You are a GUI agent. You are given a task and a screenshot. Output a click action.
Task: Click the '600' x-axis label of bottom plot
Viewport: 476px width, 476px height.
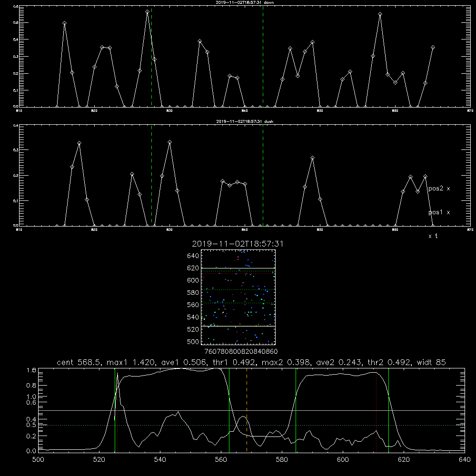pos(343,460)
